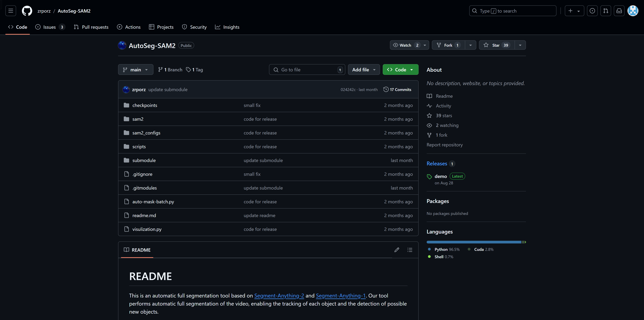Open the Segment-Anything-2 link
The height and width of the screenshot is (320, 644).
point(279,295)
